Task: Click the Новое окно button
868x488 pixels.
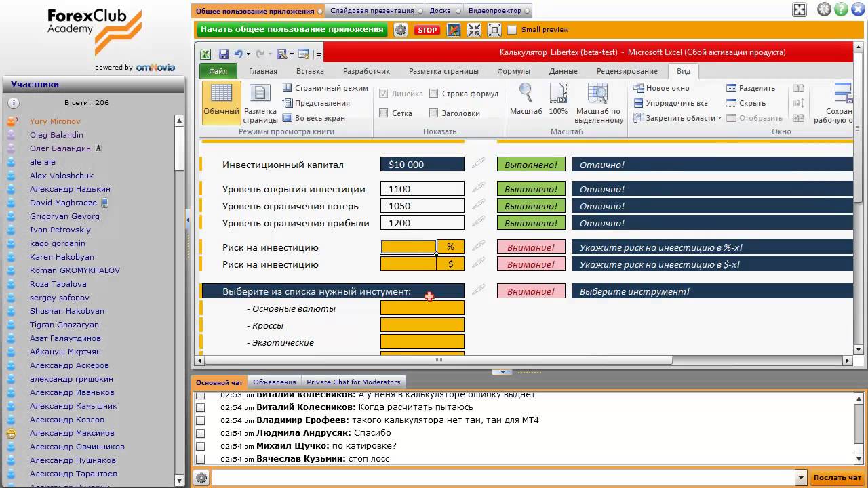Action: coord(662,88)
